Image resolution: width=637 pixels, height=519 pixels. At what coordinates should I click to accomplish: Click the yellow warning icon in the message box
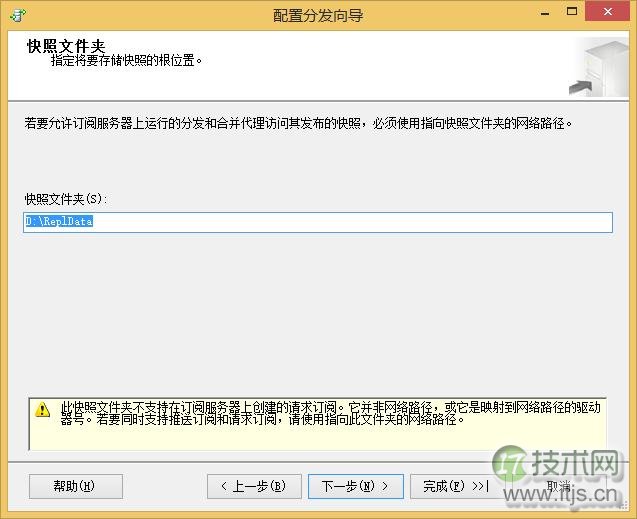coord(42,409)
